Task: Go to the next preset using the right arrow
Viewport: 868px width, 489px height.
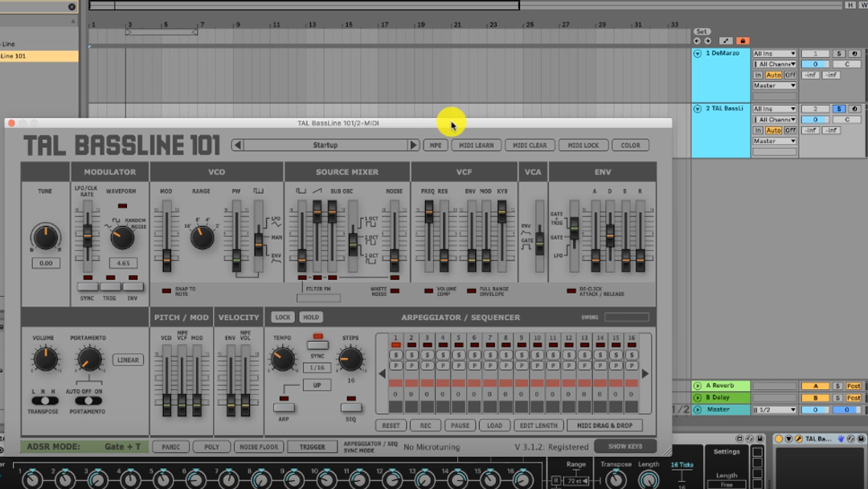Action: click(414, 146)
